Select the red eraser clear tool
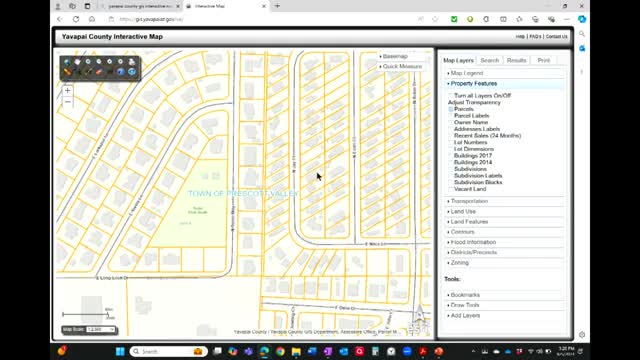 [99, 72]
